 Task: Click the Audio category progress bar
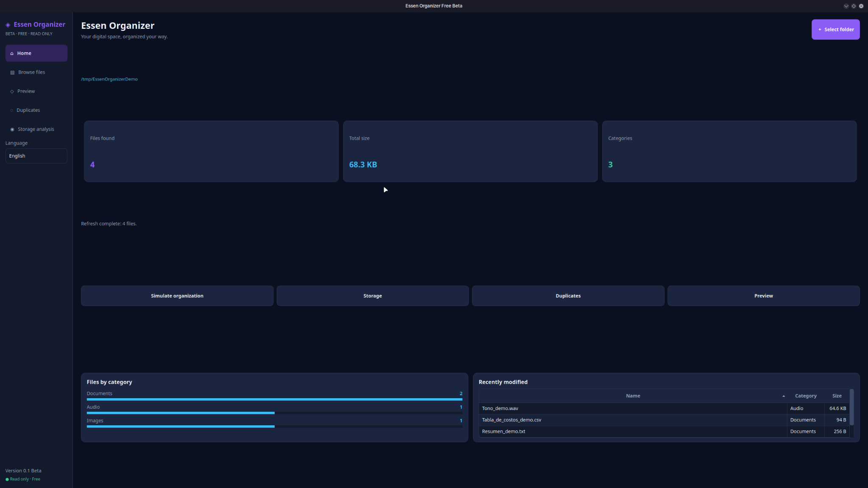click(275, 413)
